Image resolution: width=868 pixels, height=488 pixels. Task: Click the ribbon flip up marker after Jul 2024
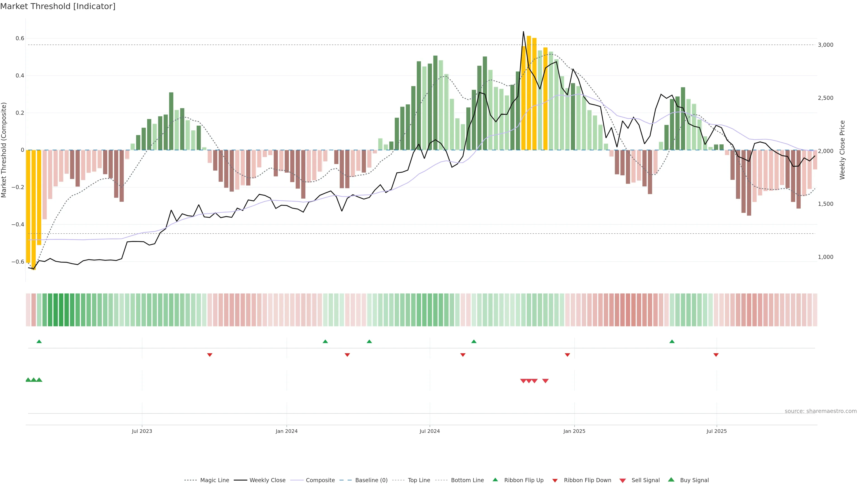474,342
